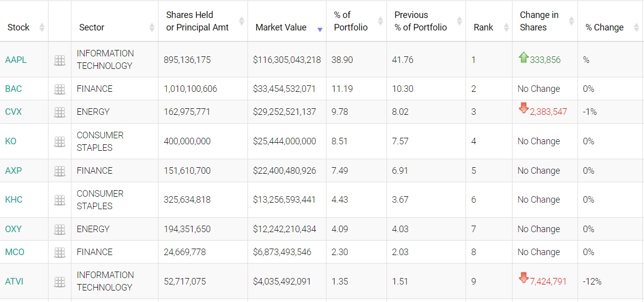Click the grid icon in BAC row
The image size is (644, 302).
click(59, 89)
